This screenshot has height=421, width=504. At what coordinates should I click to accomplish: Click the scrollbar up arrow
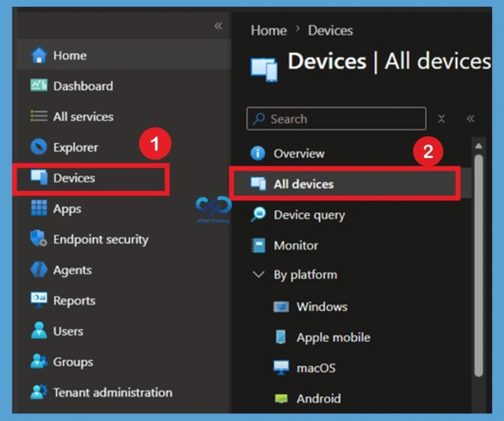[x=479, y=146]
